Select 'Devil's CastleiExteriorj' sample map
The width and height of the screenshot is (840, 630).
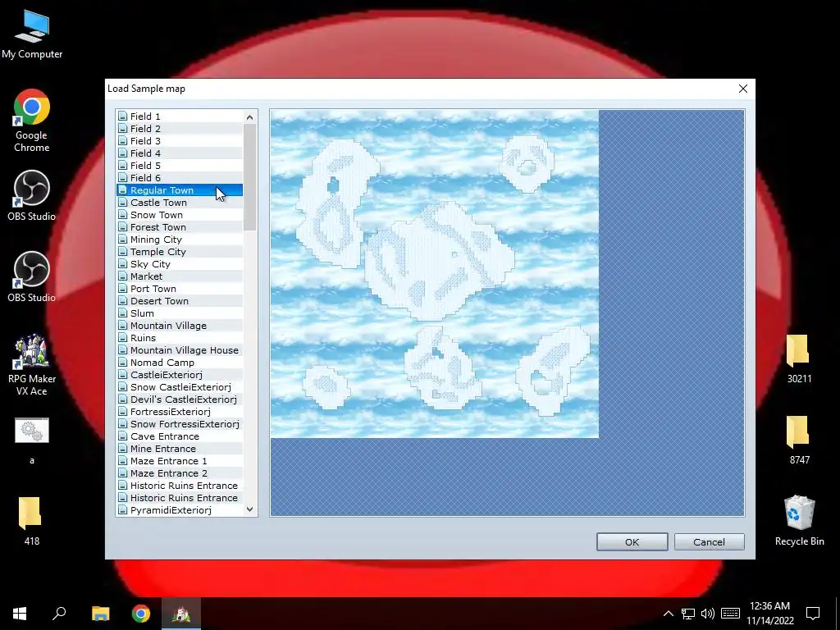(180, 399)
